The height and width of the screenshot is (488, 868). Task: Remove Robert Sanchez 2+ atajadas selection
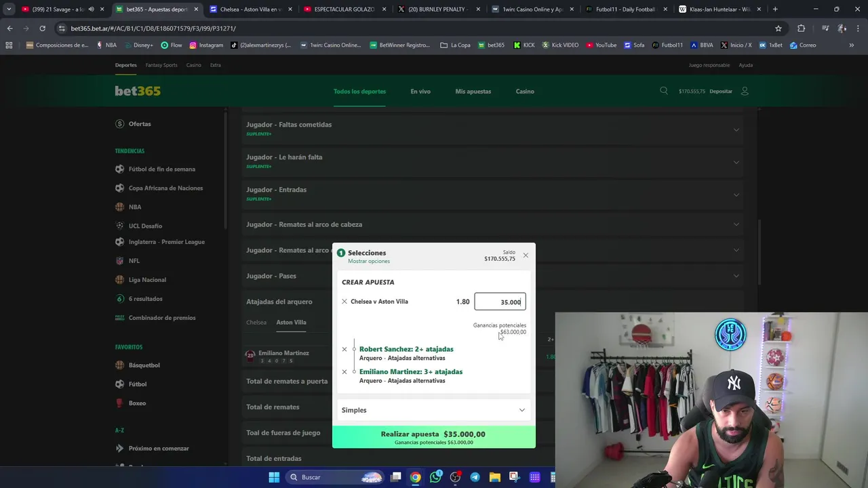coord(344,349)
